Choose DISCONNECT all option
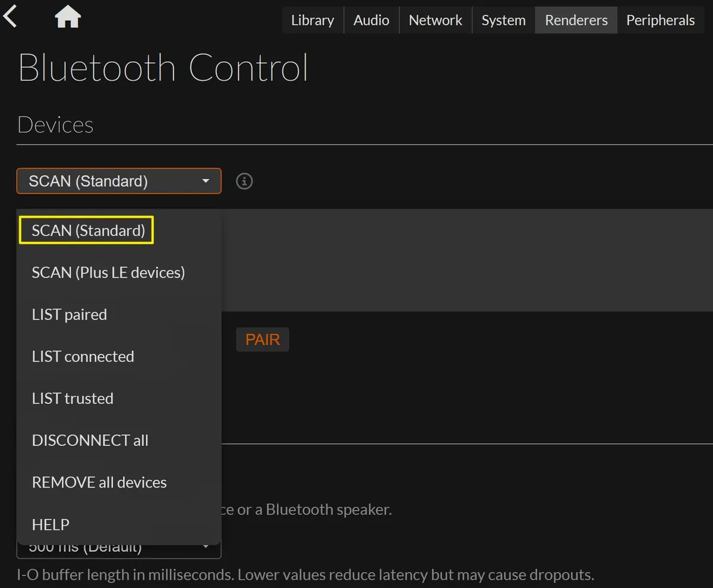This screenshot has height=588, width=713. coord(119,441)
